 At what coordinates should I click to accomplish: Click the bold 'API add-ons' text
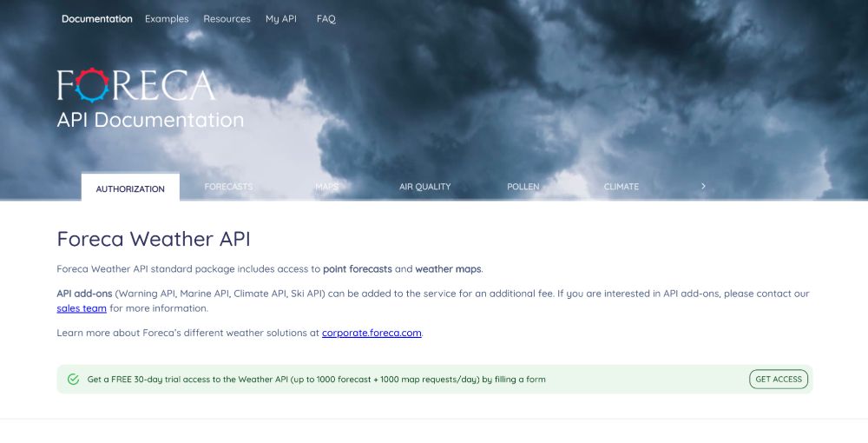(x=84, y=294)
